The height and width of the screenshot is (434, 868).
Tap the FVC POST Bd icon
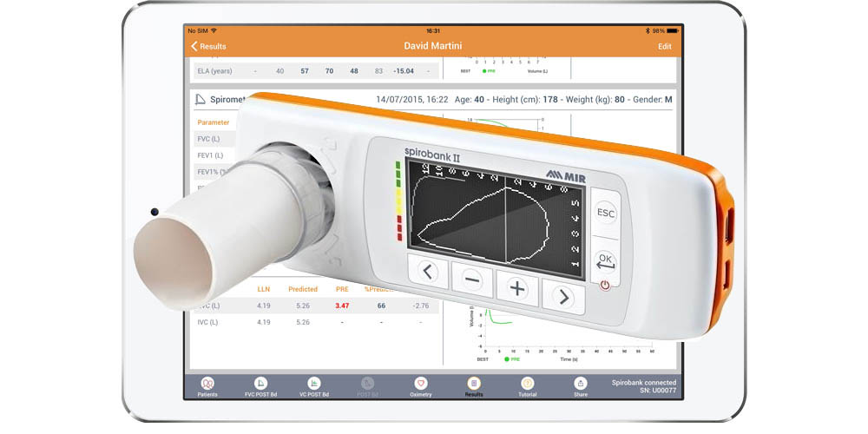click(260, 385)
